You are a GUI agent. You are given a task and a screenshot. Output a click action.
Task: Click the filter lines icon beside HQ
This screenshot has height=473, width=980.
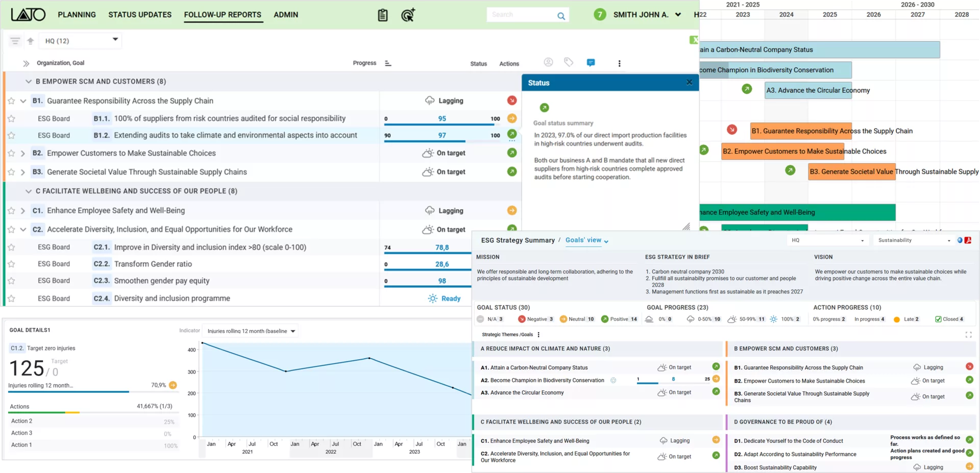[x=15, y=41]
